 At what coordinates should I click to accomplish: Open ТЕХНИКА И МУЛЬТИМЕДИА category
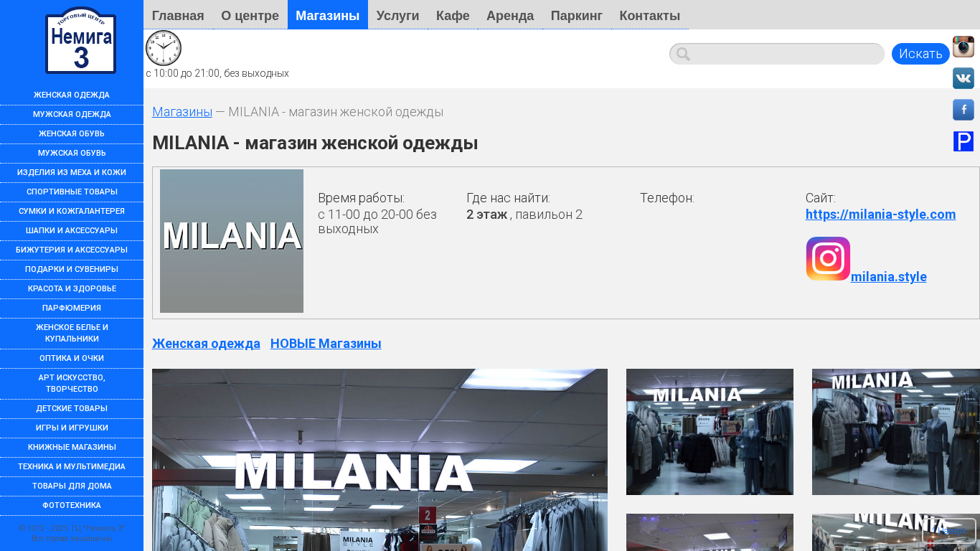pyautogui.click(x=72, y=467)
